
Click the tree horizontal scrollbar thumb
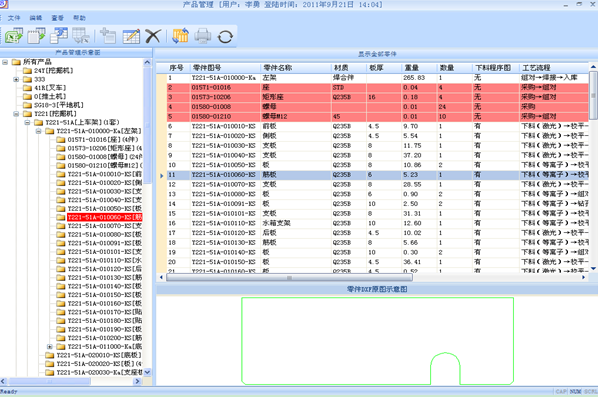pos(49,381)
